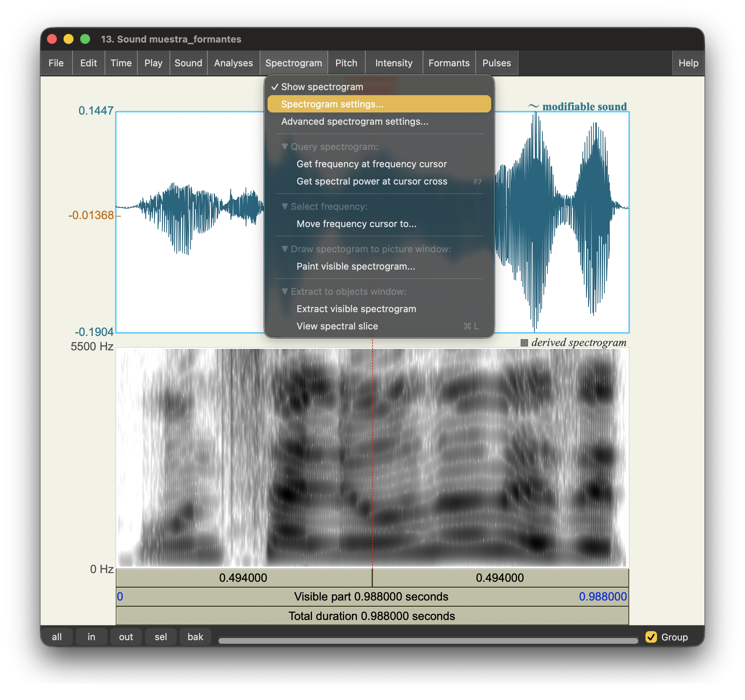Toggle the Group checkbox

click(651, 637)
